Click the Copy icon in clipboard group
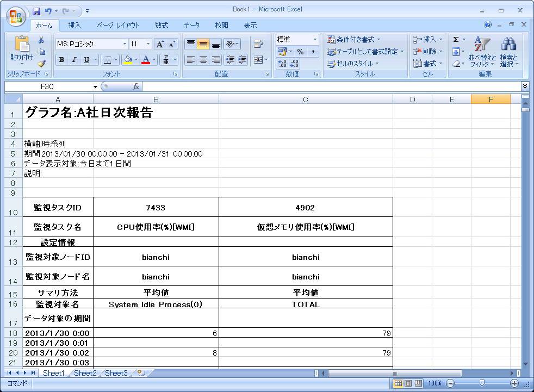This screenshot has height=392, width=534. [x=41, y=52]
